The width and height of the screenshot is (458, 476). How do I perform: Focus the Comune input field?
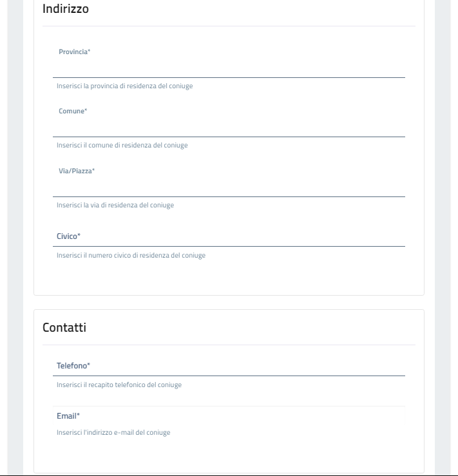click(229, 128)
